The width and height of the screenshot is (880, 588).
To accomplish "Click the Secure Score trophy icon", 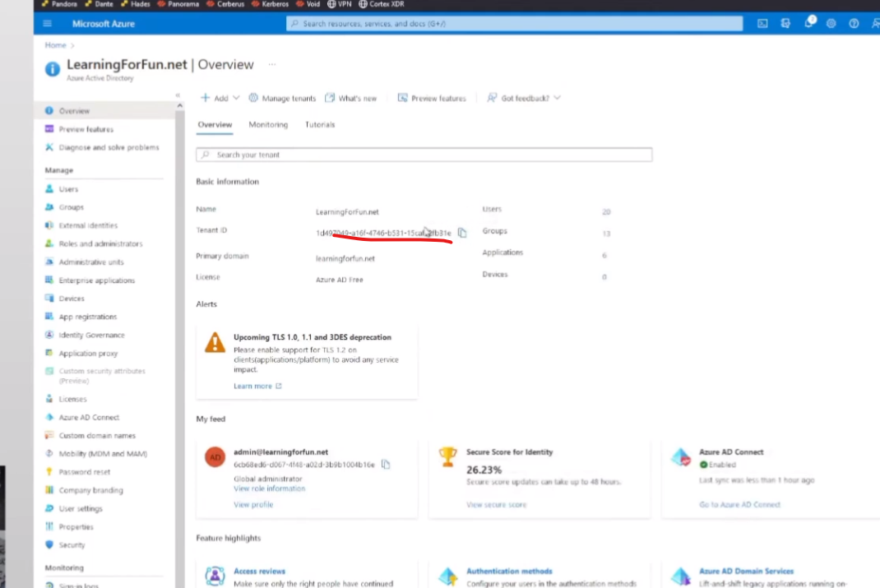I will pos(447,456).
